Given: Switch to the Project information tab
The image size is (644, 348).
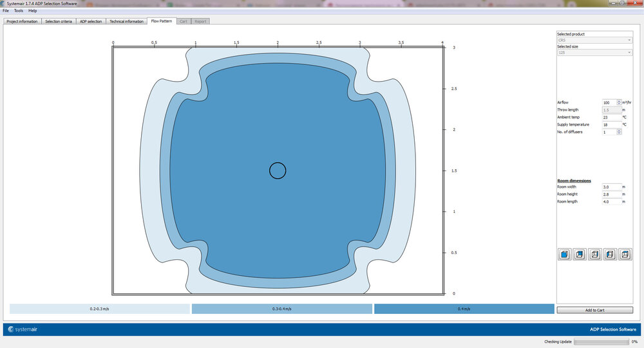Looking at the screenshot, I should [x=22, y=21].
